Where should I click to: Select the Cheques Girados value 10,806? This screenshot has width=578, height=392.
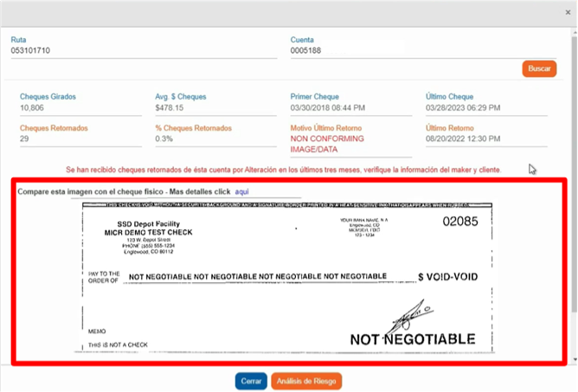35,107
